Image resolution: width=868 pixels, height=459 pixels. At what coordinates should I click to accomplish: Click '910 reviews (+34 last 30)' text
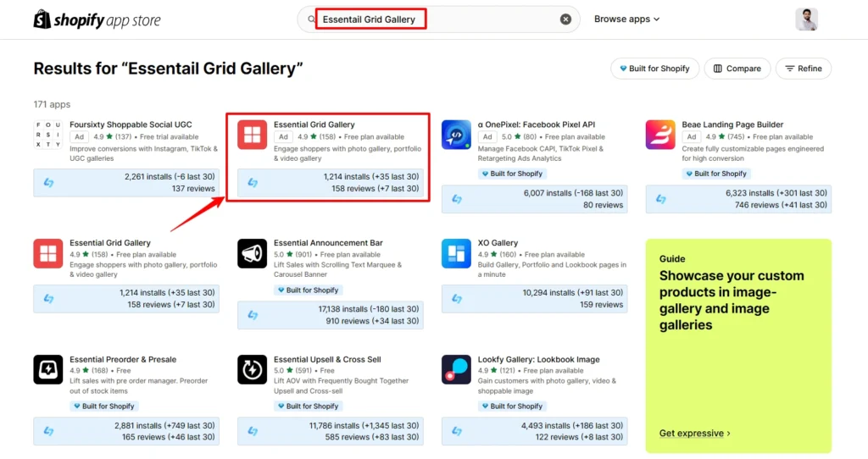372,321
